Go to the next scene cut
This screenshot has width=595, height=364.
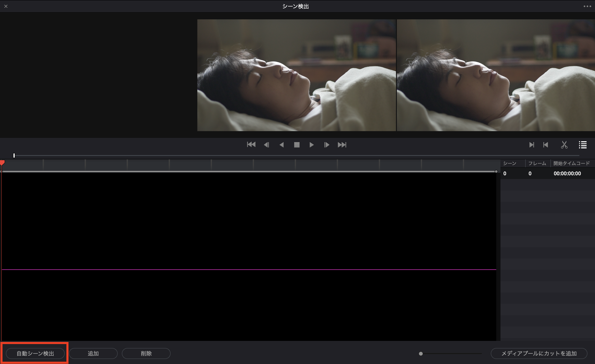tap(532, 145)
